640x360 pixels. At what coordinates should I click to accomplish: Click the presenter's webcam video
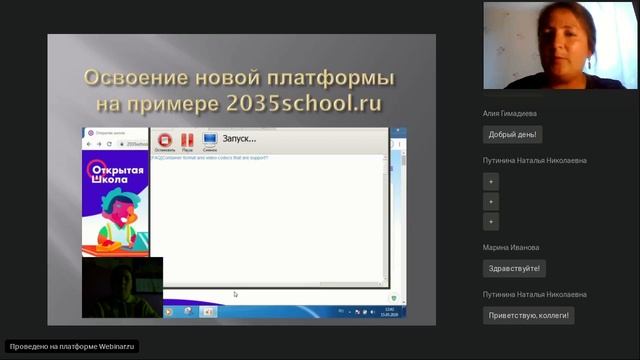point(560,45)
